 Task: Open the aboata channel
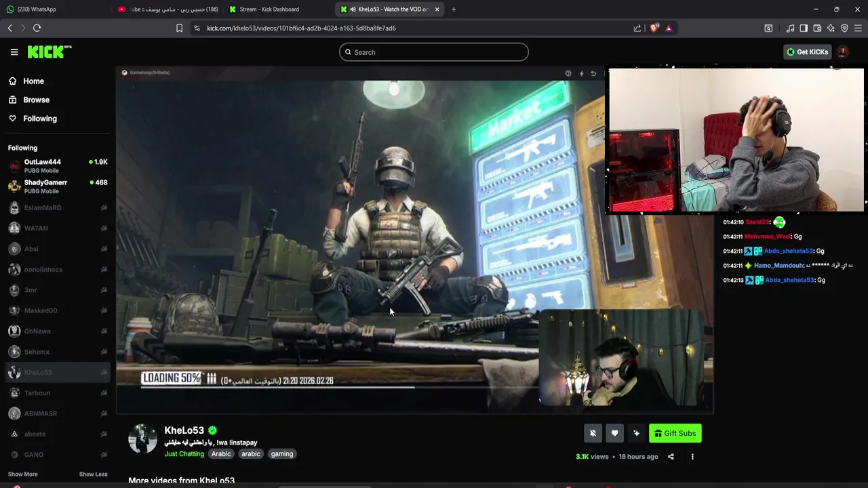coord(57,434)
